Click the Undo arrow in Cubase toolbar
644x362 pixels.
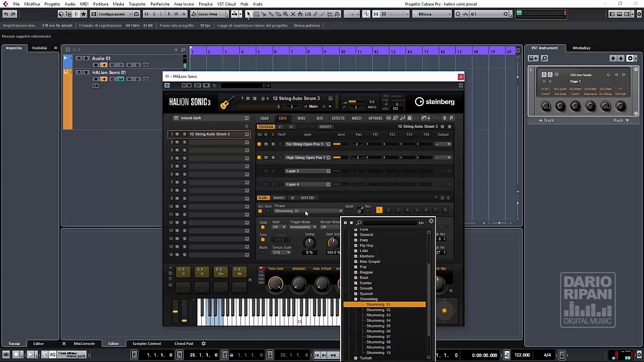[x=6, y=14]
